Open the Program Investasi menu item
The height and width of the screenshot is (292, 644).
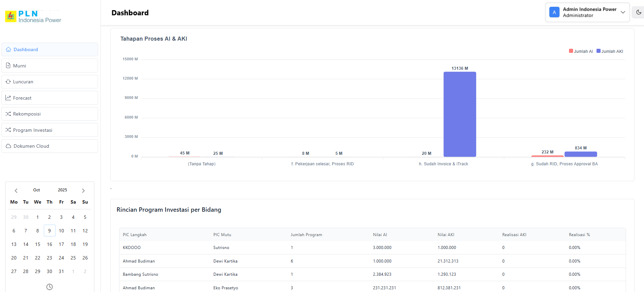(x=33, y=130)
